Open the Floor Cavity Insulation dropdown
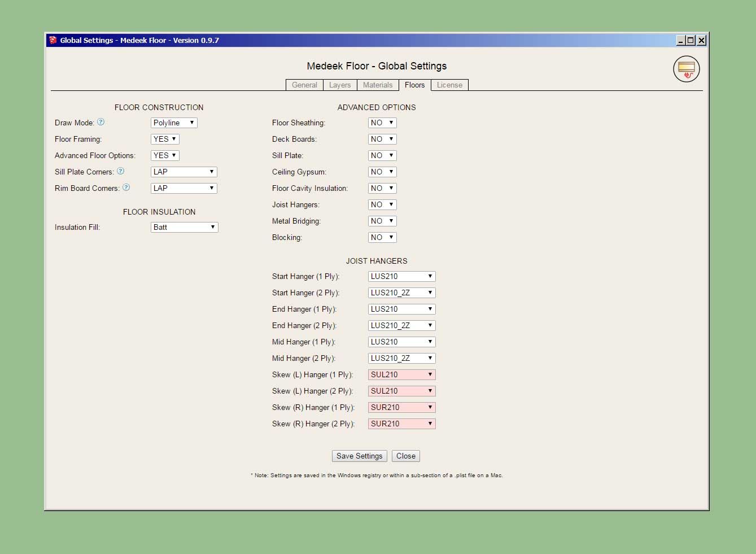 click(x=382, y=188)
